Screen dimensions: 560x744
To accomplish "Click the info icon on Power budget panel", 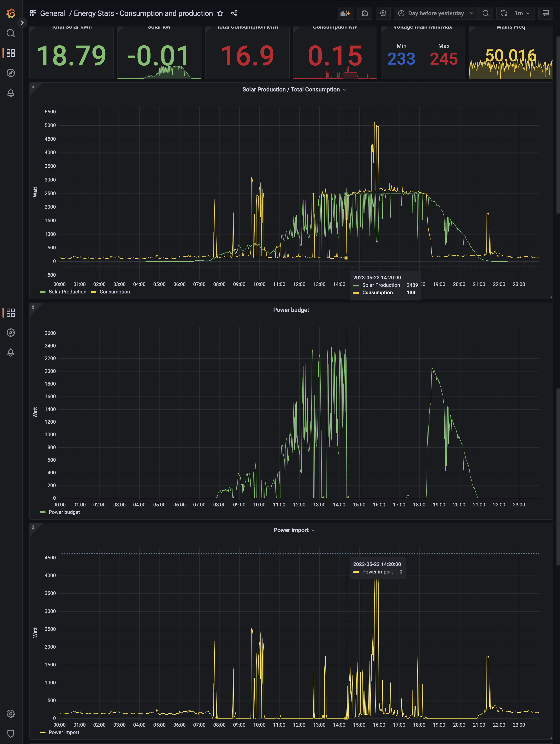I will point(33,307).
